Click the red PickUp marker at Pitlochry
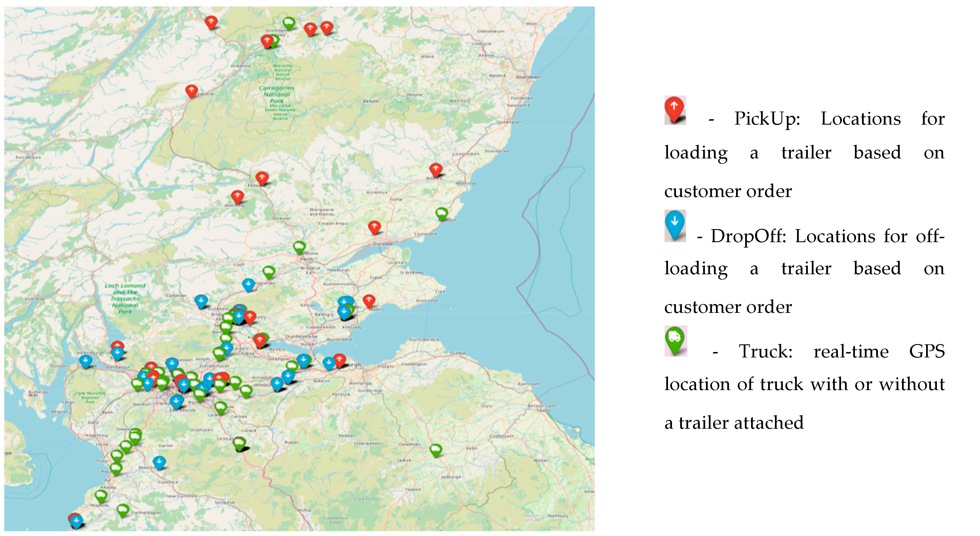 tap(262, 178)
